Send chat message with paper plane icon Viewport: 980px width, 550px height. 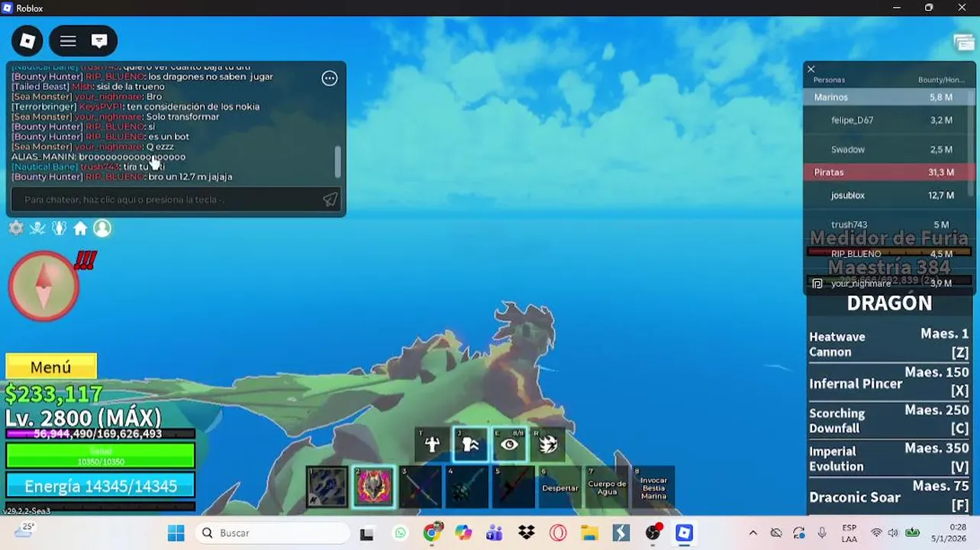click(x=330, y=199)
